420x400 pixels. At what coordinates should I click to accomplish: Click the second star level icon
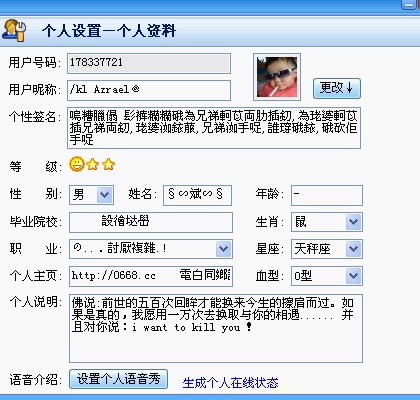(108, 164)
